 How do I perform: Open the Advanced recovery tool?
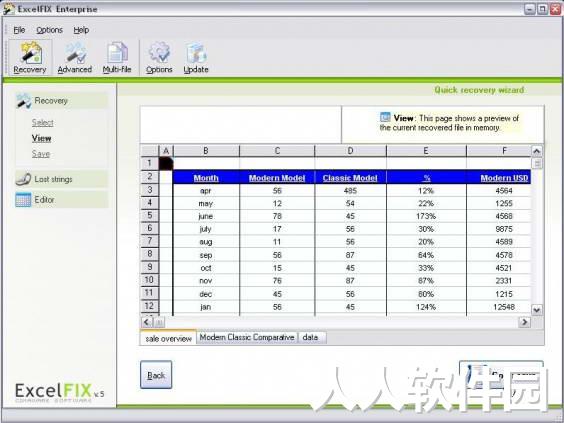pos(75,58)
